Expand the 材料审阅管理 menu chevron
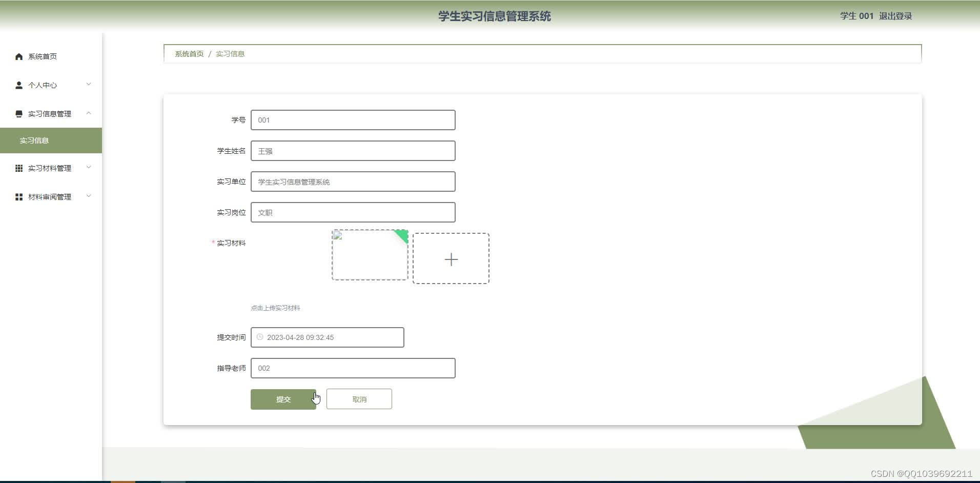The image size is (980, 483). tap(89, 196)
